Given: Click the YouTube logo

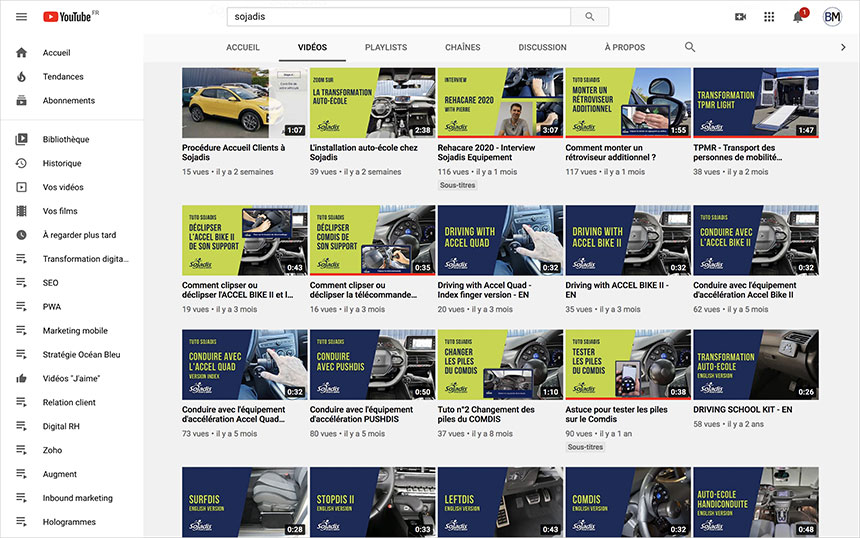Looking at the screenshot, I should [x=70, y=17].
